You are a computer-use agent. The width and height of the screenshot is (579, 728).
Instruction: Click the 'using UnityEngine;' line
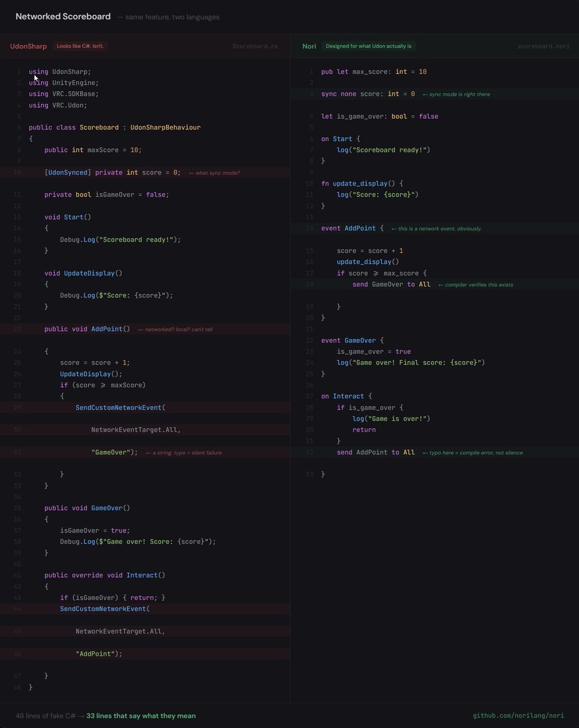(x=64, y=83)
